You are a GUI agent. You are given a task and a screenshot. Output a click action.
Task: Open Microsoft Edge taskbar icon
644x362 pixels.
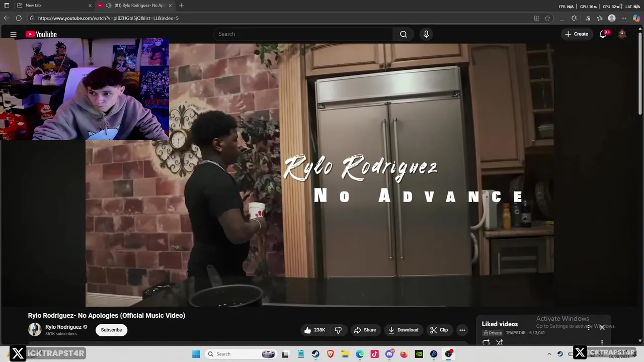pyautogui.click(x=360, y=354)
